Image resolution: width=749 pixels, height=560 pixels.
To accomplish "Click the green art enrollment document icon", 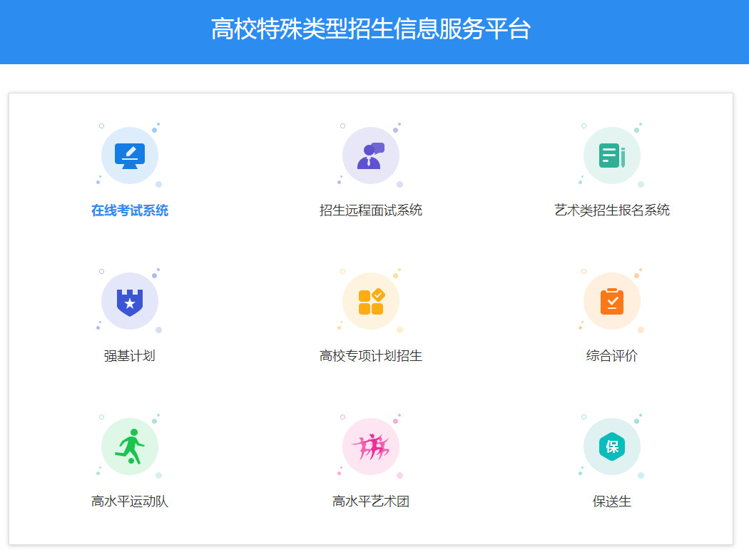I will (x=612, y=156).
